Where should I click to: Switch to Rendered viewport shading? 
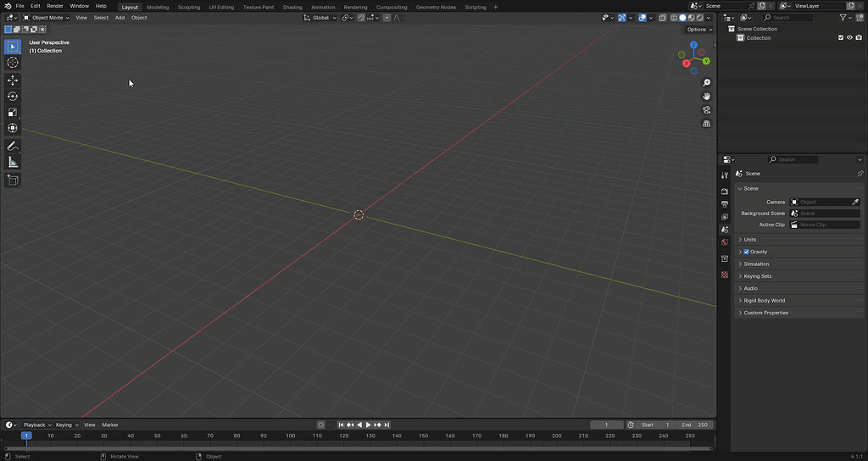[699, 18]
